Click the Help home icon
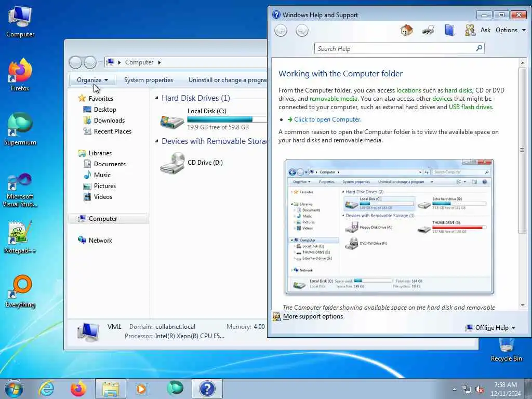The height and width of the screenshot is (399, 532). (406, 30)
